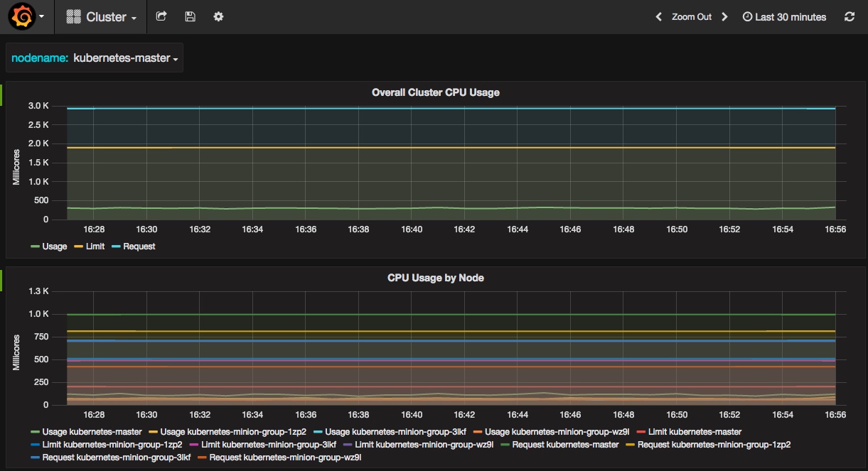Toggle the Usage series in legend
The width and height of the screenshot is (868, 471).
tap(54, 247)
